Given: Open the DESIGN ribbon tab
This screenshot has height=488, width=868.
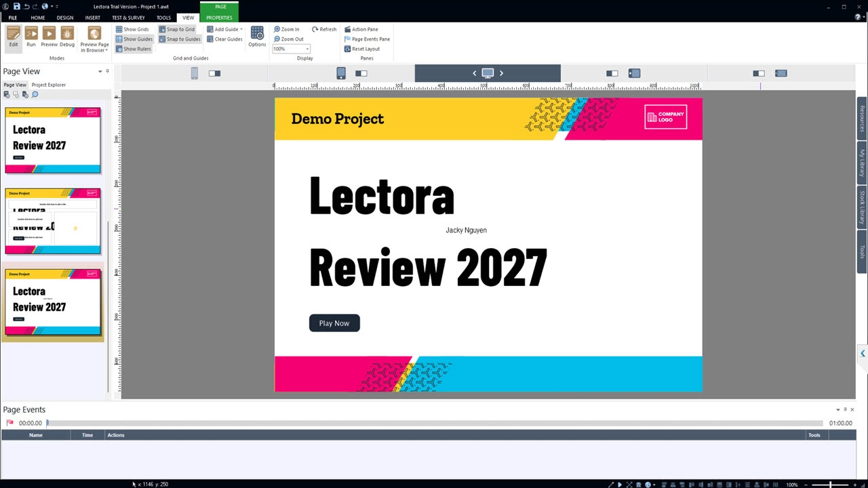Looking at the screenshot, I should (65, 18).
